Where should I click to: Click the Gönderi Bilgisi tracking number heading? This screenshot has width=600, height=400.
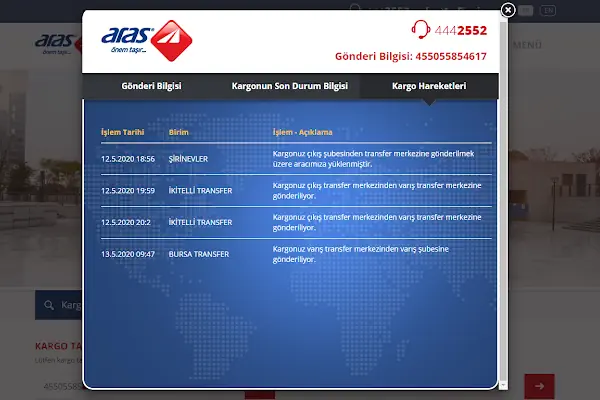pyautogui.click(x=411, y=56)
